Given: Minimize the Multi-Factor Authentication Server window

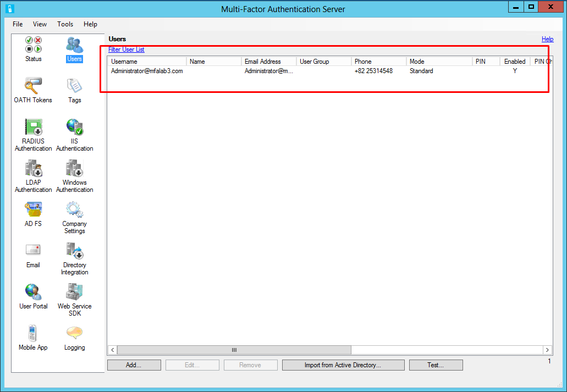Looking at the screenshot, I should point(516,7).
